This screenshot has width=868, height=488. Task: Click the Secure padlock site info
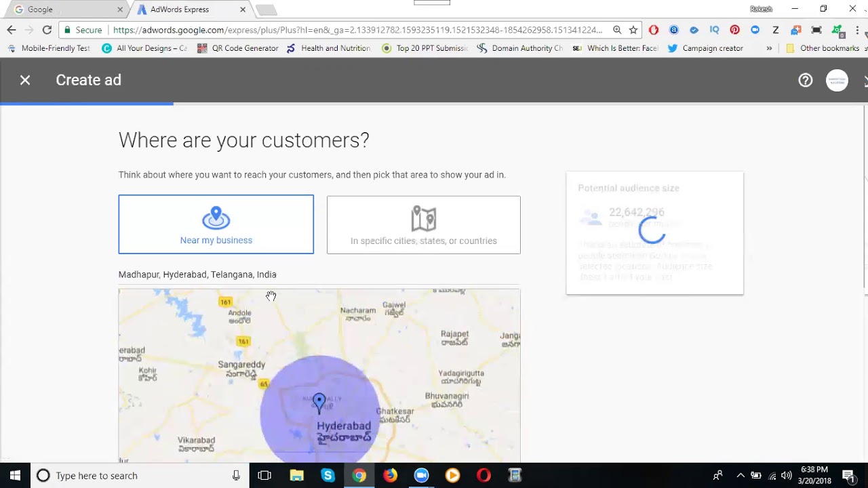coord(81,30)
